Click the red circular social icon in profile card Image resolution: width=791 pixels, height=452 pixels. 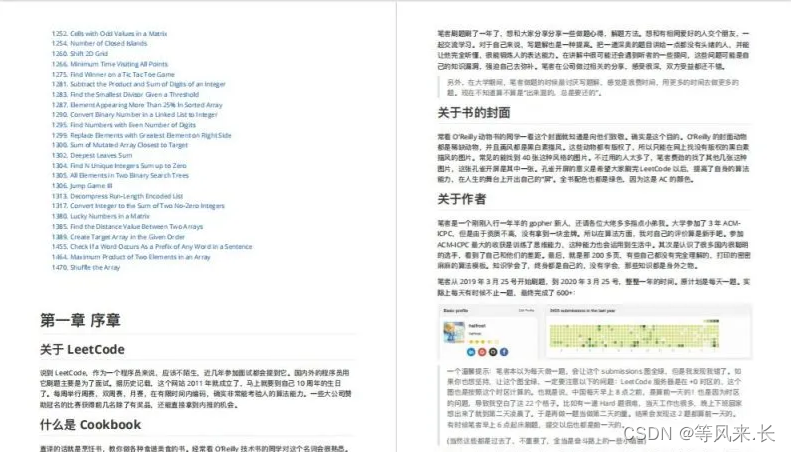(482, 352)
